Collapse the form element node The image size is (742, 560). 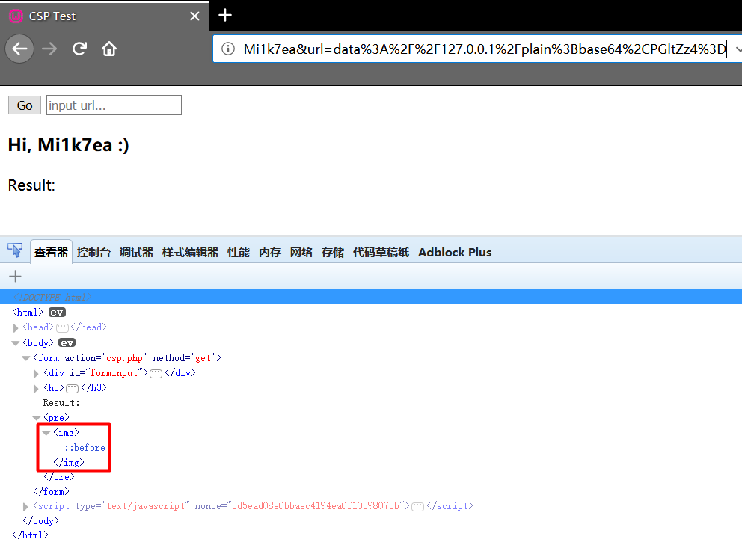point(26,358)
